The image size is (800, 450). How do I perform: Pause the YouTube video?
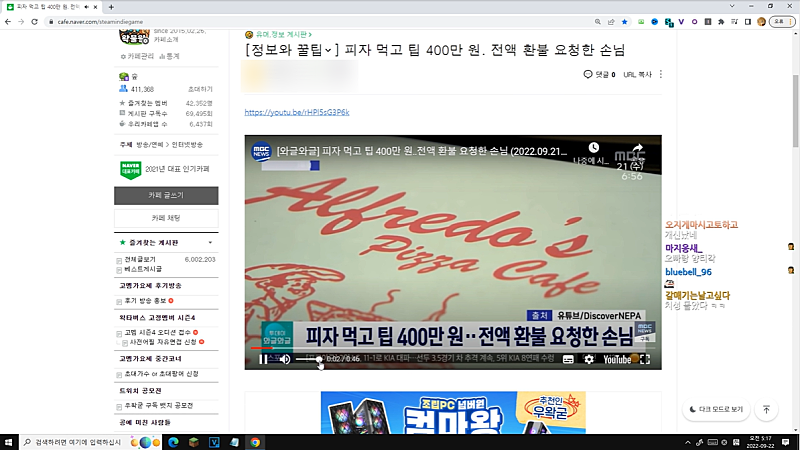[263, 359]
